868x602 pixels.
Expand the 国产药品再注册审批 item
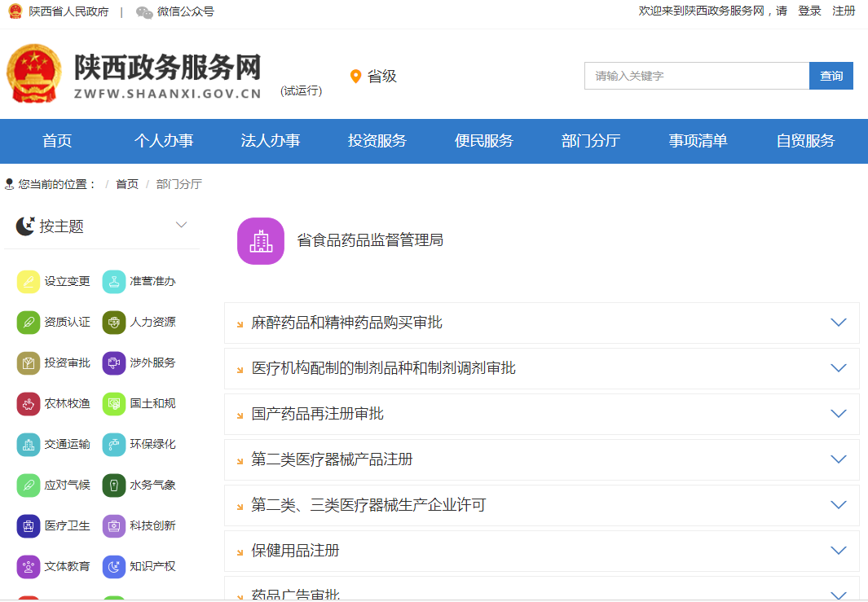[838, 414]
